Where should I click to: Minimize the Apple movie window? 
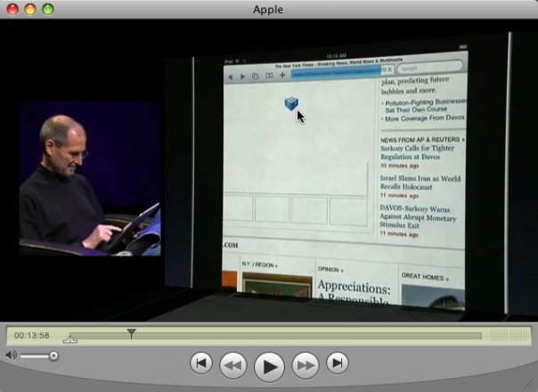(30, 9)
